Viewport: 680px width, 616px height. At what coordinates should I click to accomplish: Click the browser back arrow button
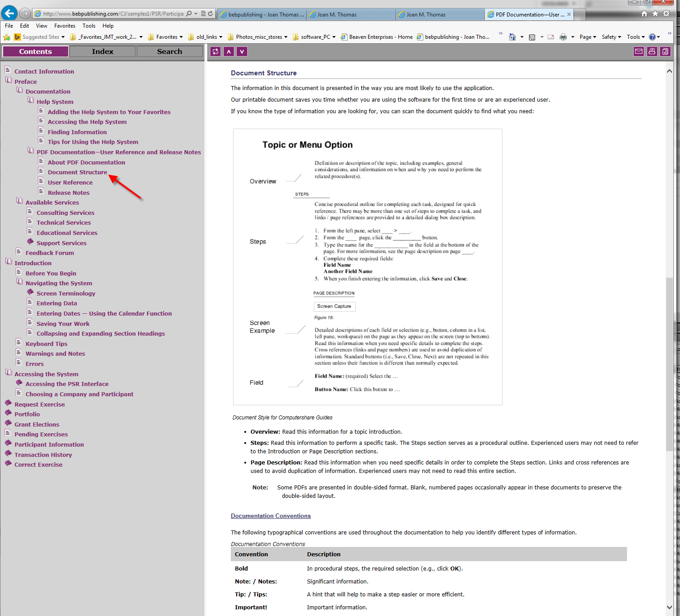coord(9,13)
